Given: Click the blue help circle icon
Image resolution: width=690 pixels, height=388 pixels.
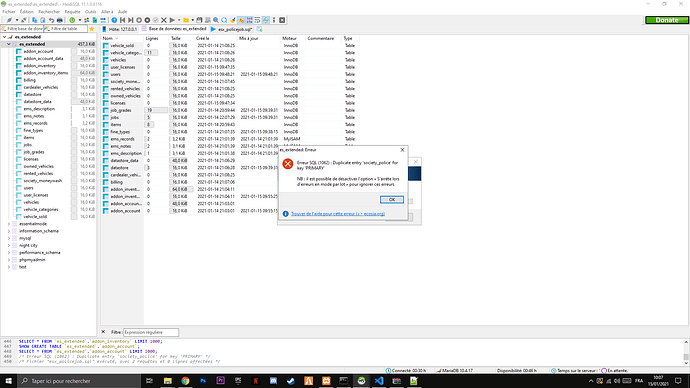Looking at the screenshot, I should pyautogui.click(x=114, y=20).
